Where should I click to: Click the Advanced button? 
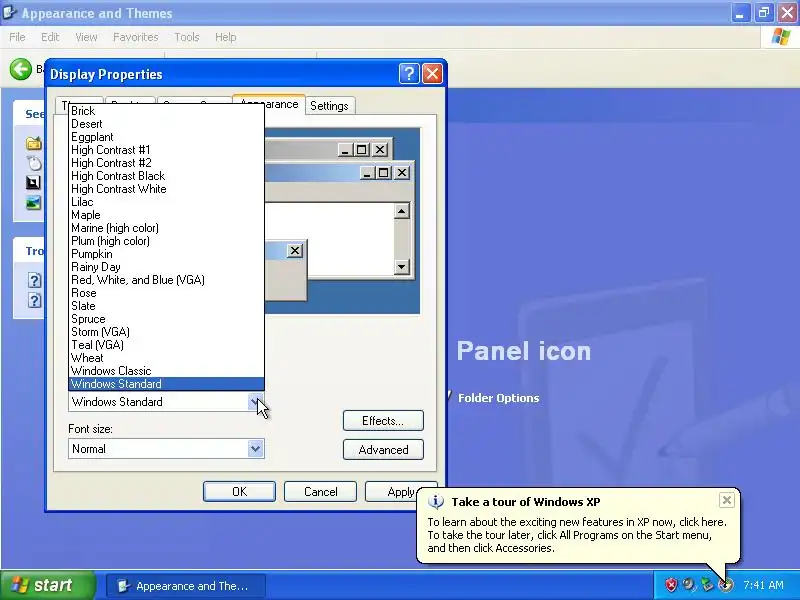coord(383,450)
